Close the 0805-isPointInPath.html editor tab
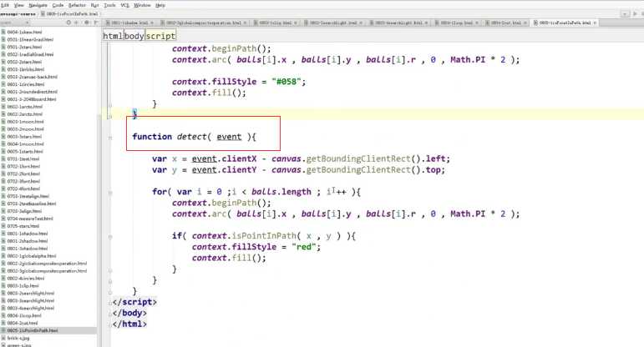This screenshot has width=644, height=347. [x=595, y=23]
